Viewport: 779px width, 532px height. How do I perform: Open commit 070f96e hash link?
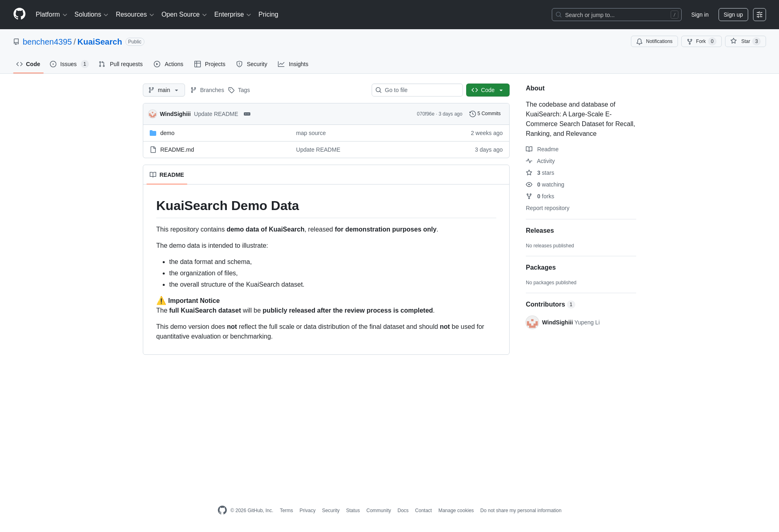(426, 114)
